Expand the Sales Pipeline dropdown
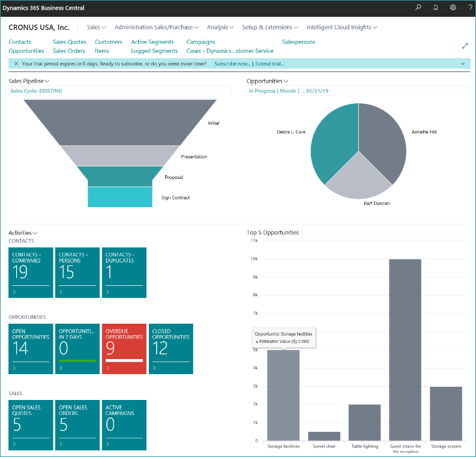476x457 pixels. (29, 81)
